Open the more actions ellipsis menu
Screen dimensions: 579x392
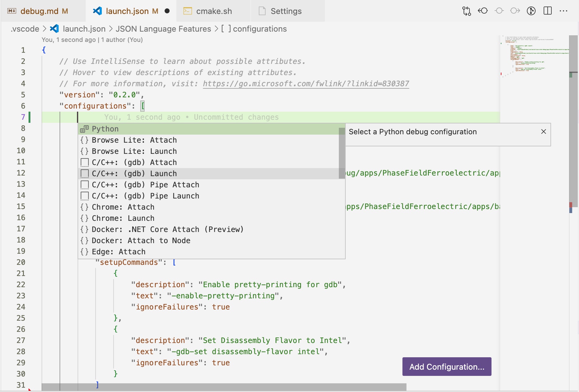coord(563,11)
